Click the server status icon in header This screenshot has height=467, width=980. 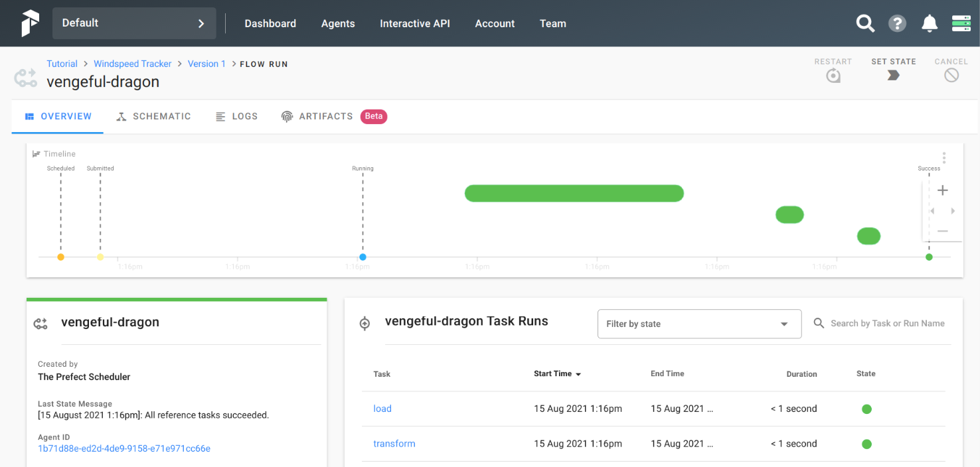click(961, 24)
